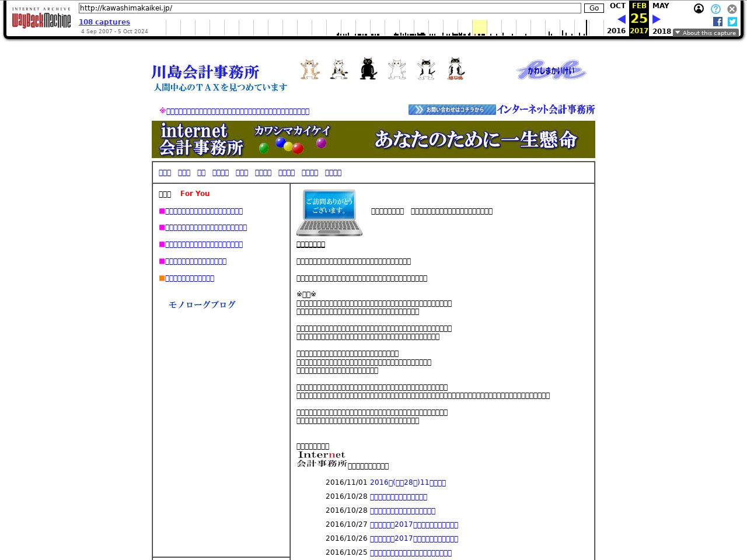Click the cat with red caption text

pyautogui.click(x=455, y=69)
